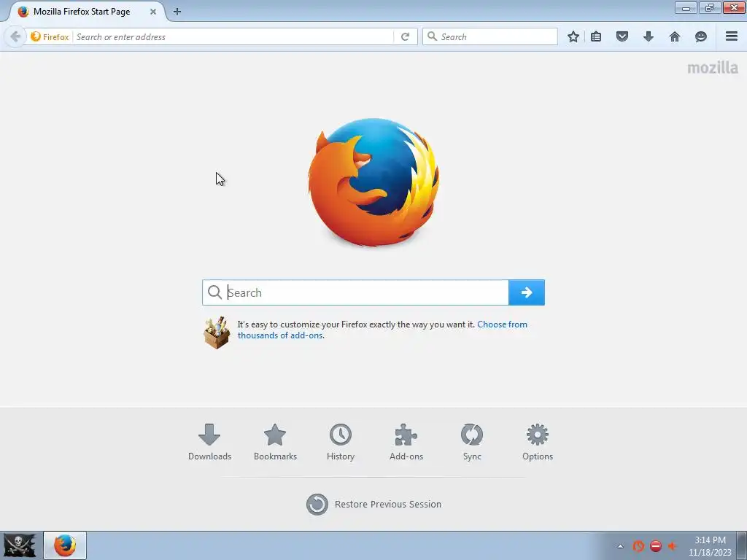The height and width of the screenshot is (560, 747).
Task: Open the hamburger menu
Action: [731, 36]
